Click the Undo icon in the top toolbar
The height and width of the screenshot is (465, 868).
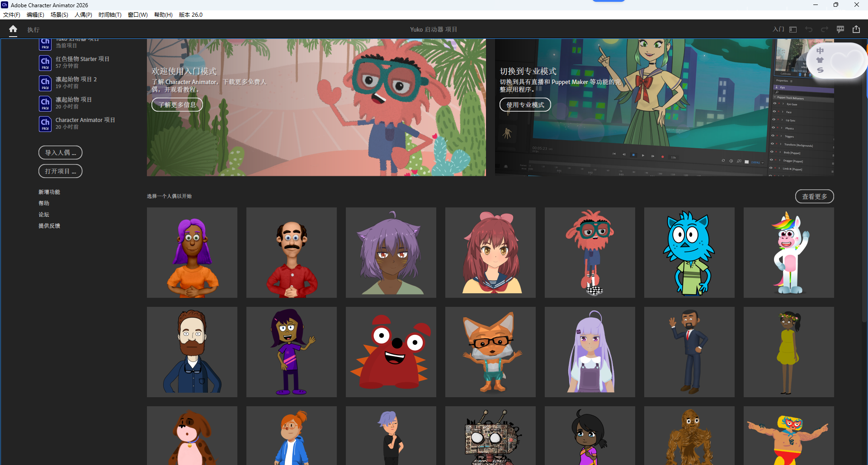[x=808, y=29]
